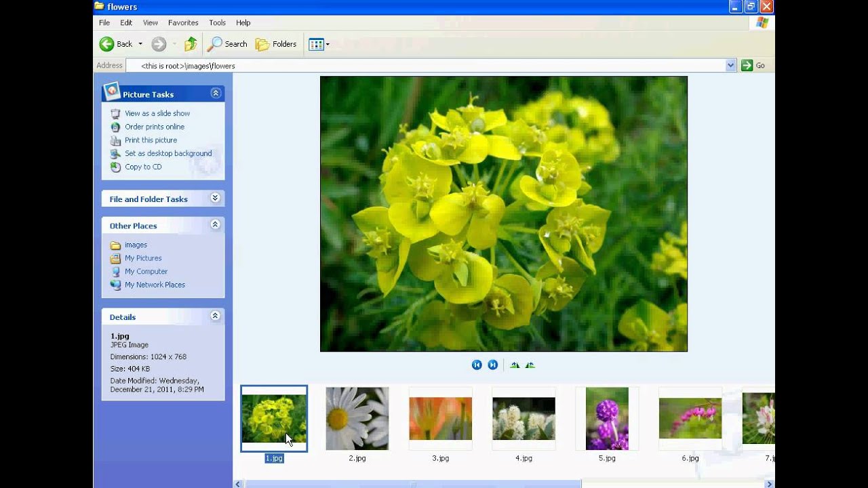Click the Go button
This screenshot has height=488, width=868.
click(x=753, y=66)
